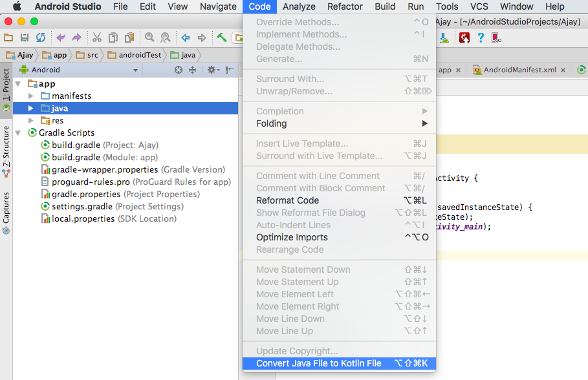Viewport: 588px width, 380px height.
Task: Collapse the Gradle Scripts node
Action: point(18,133)
